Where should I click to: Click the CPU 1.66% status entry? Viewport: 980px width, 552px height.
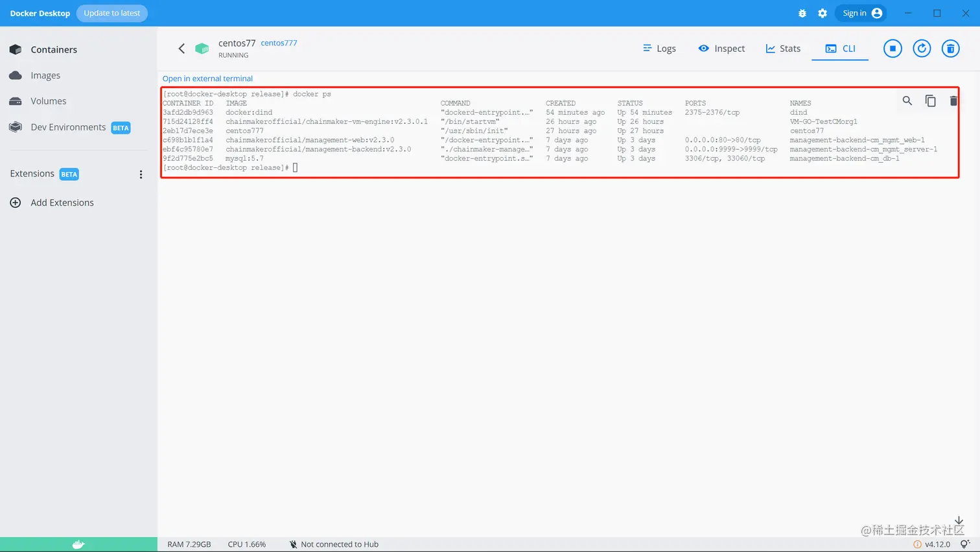(247, 544)
